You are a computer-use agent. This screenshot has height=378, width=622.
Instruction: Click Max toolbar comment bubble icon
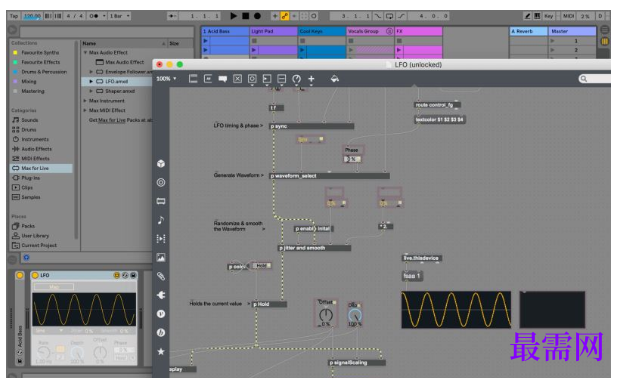[x=223, y=79]
